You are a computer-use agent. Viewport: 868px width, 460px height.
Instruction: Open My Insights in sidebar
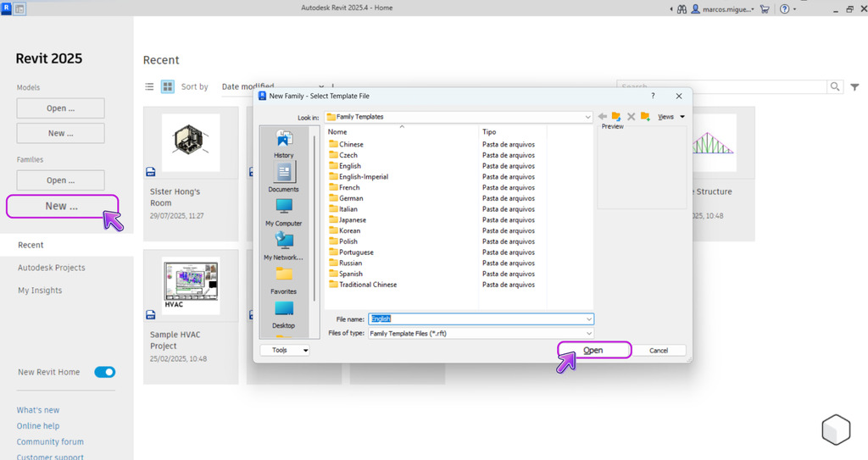(x=40, y=291)
